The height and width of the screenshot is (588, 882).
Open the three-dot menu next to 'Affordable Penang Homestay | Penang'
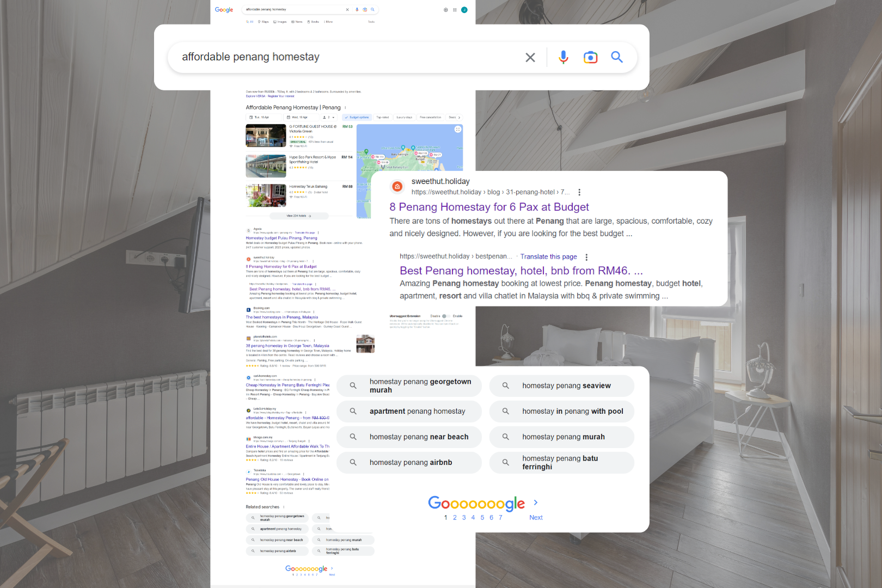pos(345,107)
